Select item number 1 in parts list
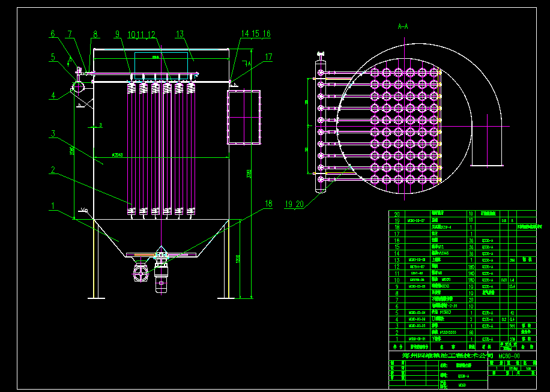 tap(397, 339)
